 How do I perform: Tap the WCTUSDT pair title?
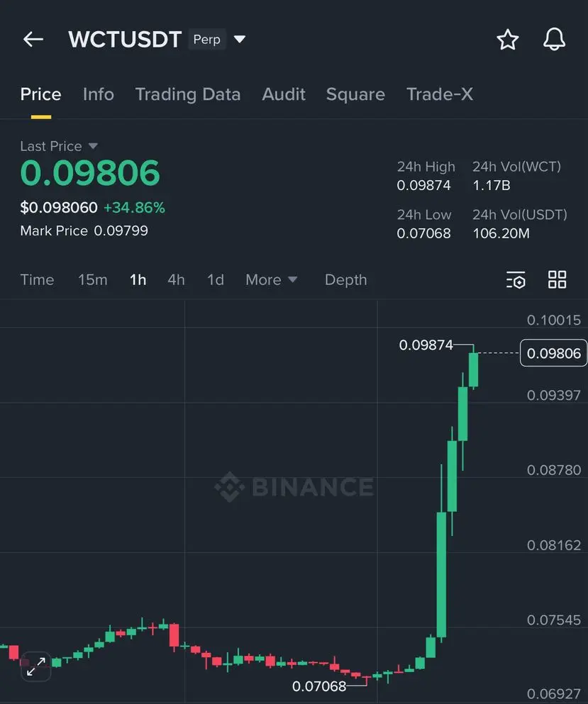pos(125,40)
